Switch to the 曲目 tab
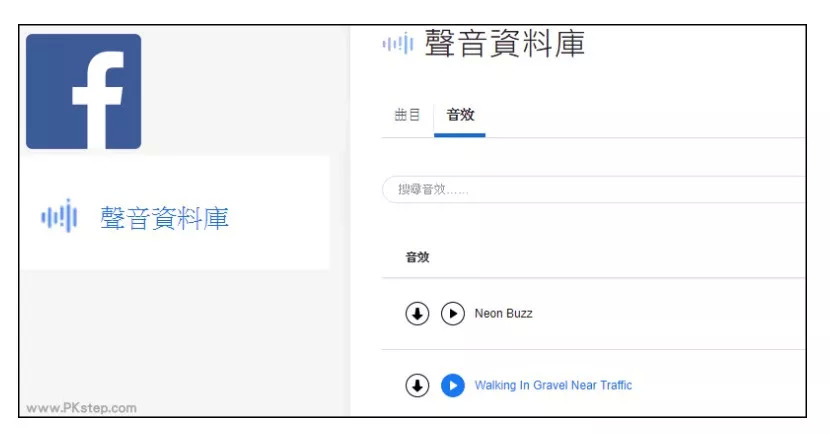This screenshot has height=435, width=830. pyautogui.click(x=407, y=115)
